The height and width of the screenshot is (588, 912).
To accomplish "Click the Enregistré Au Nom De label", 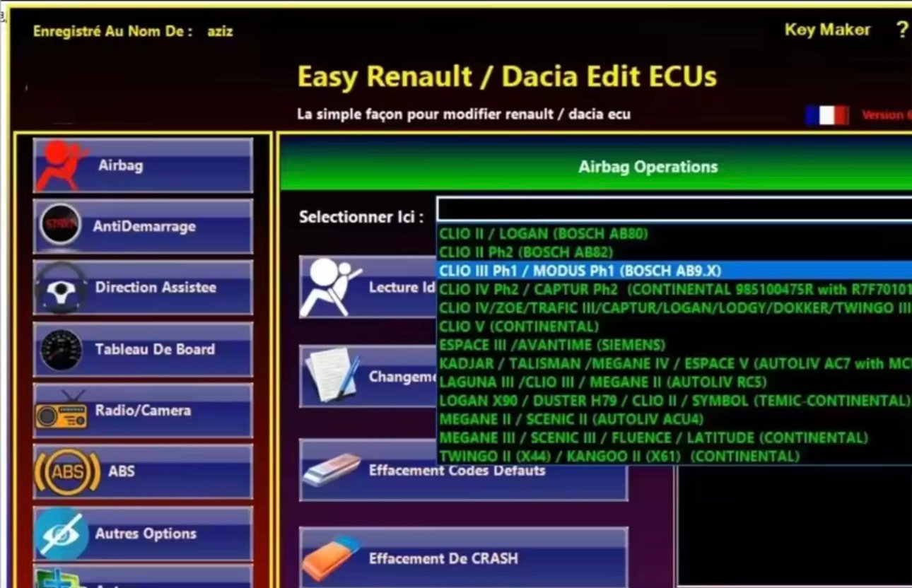I will 113,31.
